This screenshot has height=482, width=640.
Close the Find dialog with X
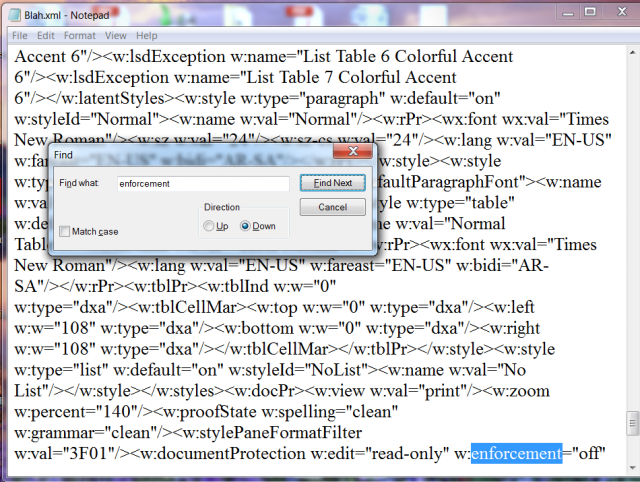click(x=353, y=151)
